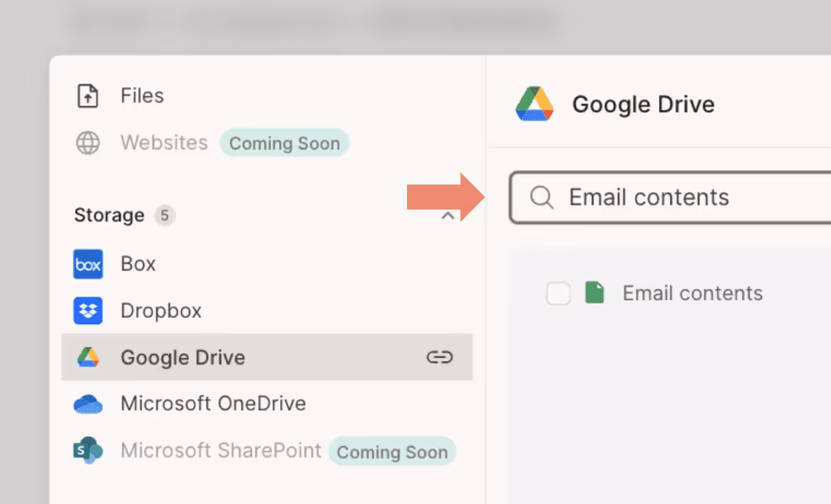
Task: Check the Email contents file checkbox
Action: [x=558, y=293]
